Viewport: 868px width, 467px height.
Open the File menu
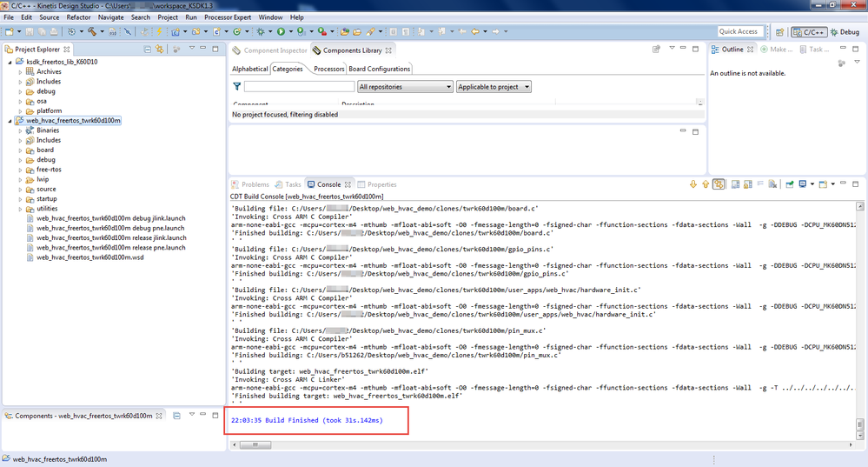click(9, 17)
